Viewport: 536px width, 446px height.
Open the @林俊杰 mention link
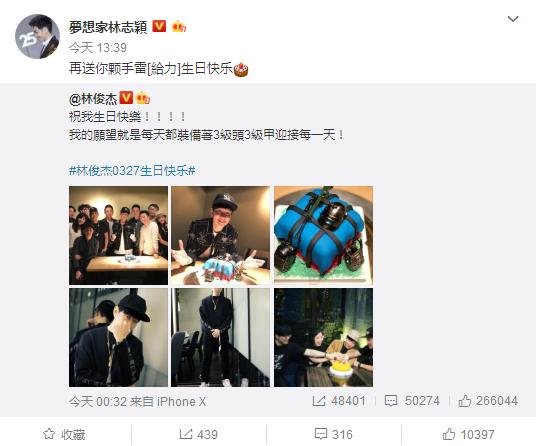pos(93,99)
